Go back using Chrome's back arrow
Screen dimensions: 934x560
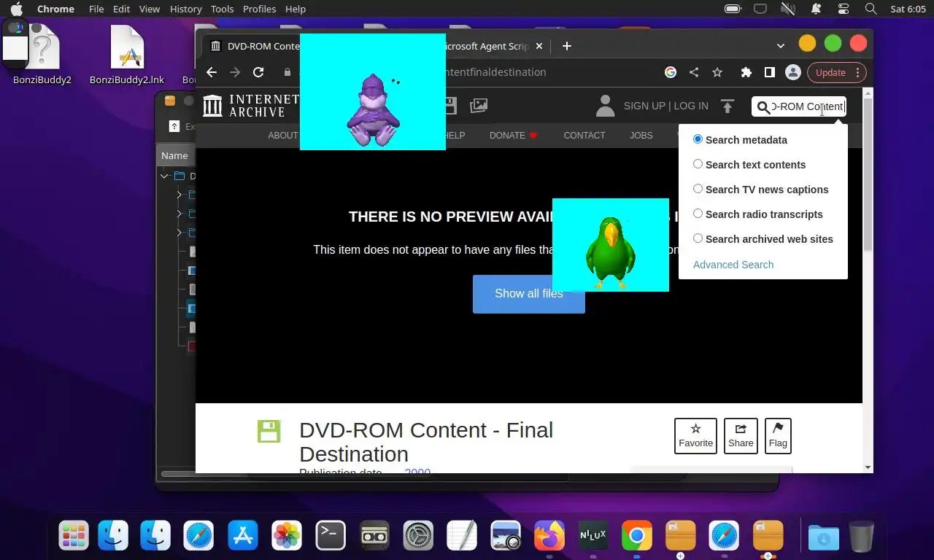pos(212,72)
